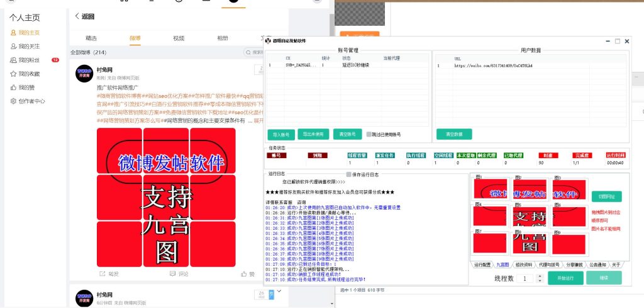Open the 代理与拨号 tab
Screen dimensions: 644x308
coord(548,265)
